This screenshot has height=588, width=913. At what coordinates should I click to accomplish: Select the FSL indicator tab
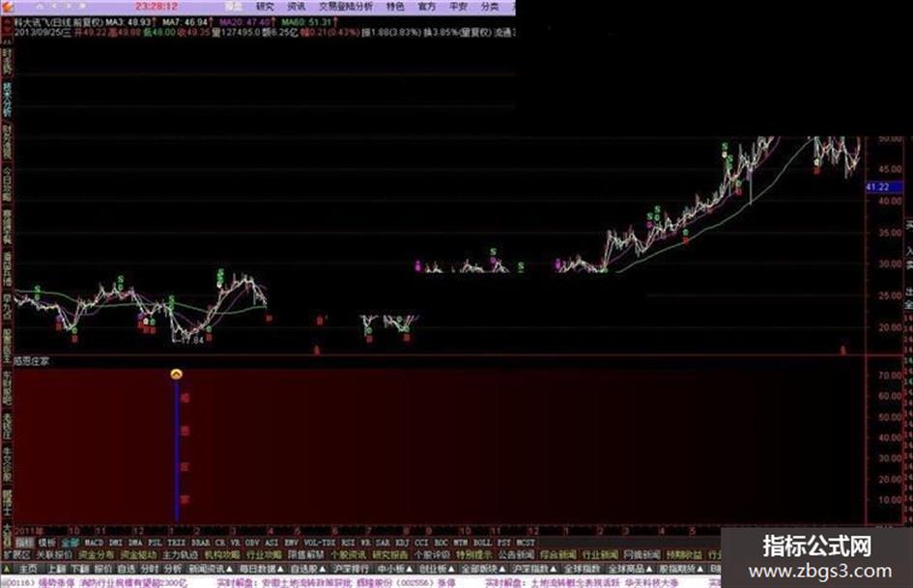point(155,543)
